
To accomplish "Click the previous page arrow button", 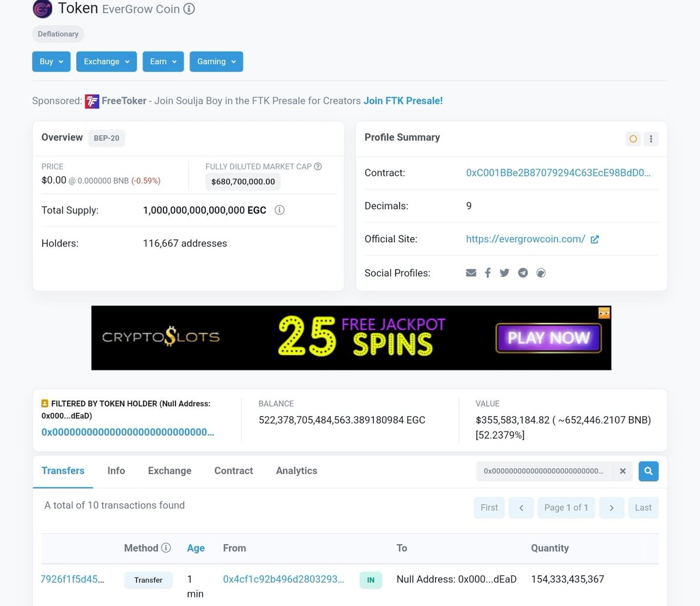I will pos(521,508).
